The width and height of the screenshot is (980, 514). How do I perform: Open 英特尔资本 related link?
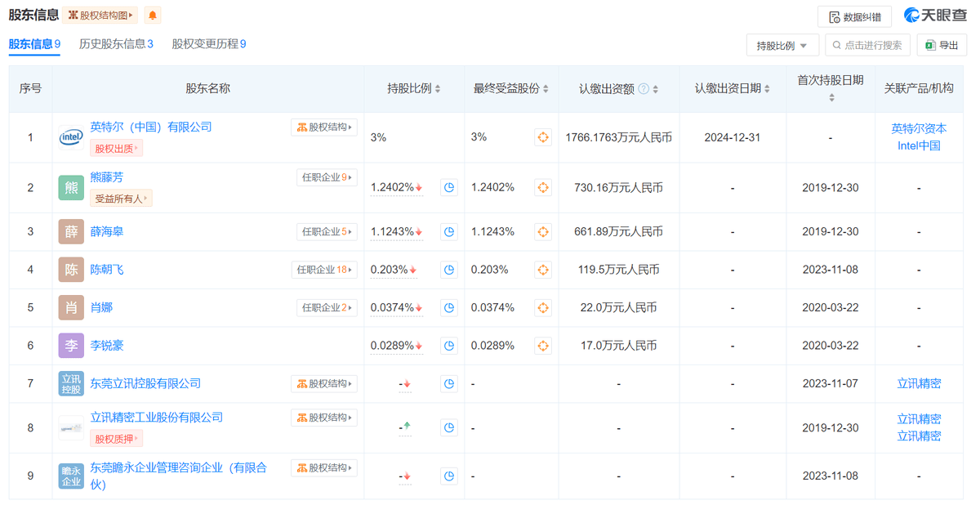pyautogui.click(x=919, y=128)
